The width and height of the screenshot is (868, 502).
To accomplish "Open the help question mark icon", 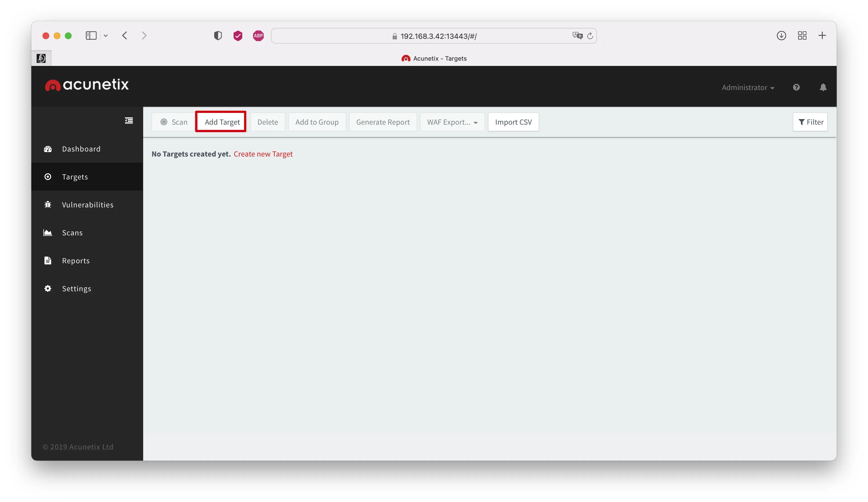I will click(796, 87).
